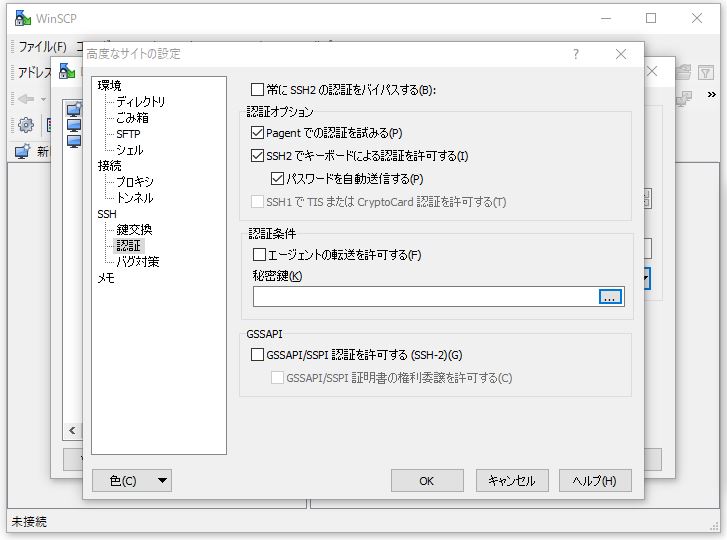This screenshot has width=727, height=540.
Task: Confirm settings with OK button
Action: (x=427, y=481)
